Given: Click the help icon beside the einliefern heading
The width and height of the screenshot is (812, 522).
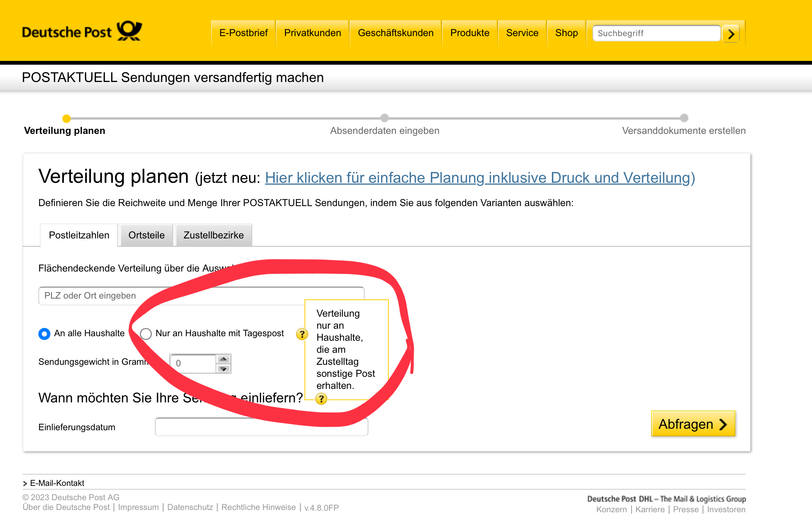Looking at the screenshot, I should (321, 399).
